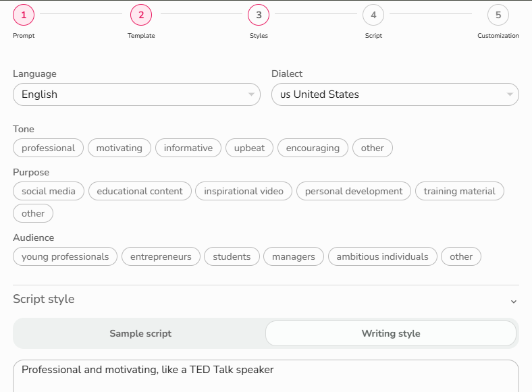The height and width of the screenshot is (392, 532).
Task: Click the Script style heading
Action: (44, 299)
